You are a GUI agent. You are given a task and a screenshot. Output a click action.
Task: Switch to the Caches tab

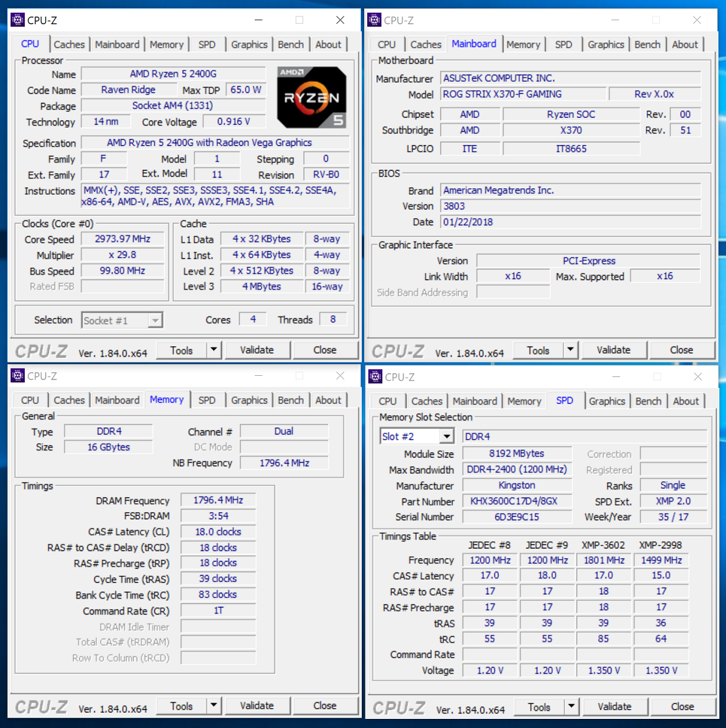point(69,44)
